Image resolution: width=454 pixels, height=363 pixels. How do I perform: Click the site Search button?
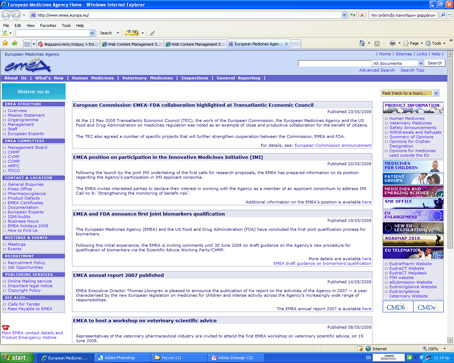[x=435, y=63]
